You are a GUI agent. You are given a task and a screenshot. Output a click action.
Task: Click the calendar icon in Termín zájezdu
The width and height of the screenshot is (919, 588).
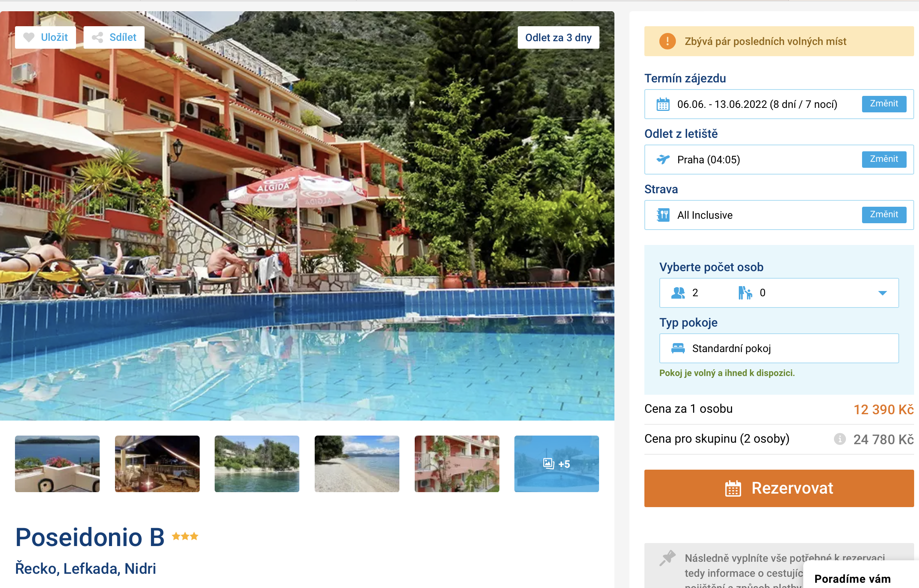tap(663, 104)
